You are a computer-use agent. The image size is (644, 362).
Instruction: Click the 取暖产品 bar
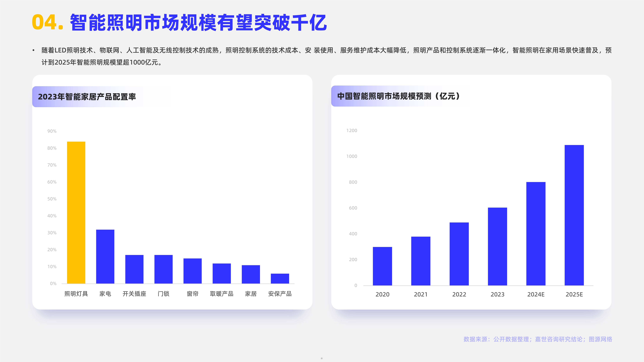[x=222, y=274]
